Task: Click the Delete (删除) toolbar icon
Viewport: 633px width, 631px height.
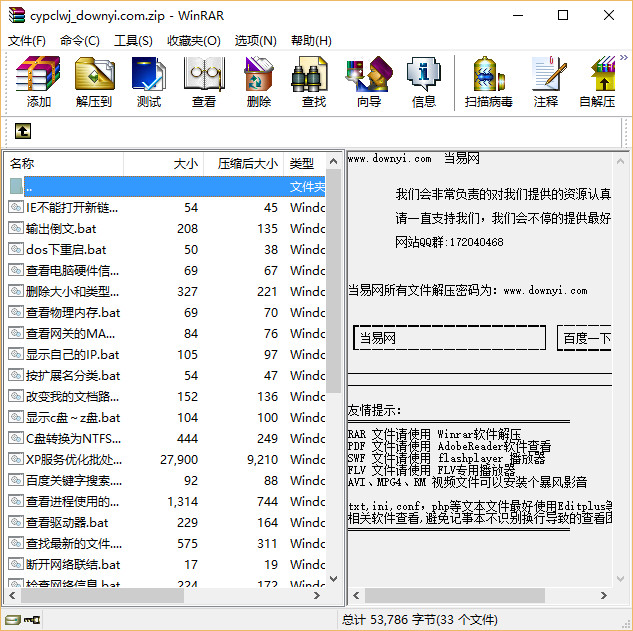Action: [259, 83]
